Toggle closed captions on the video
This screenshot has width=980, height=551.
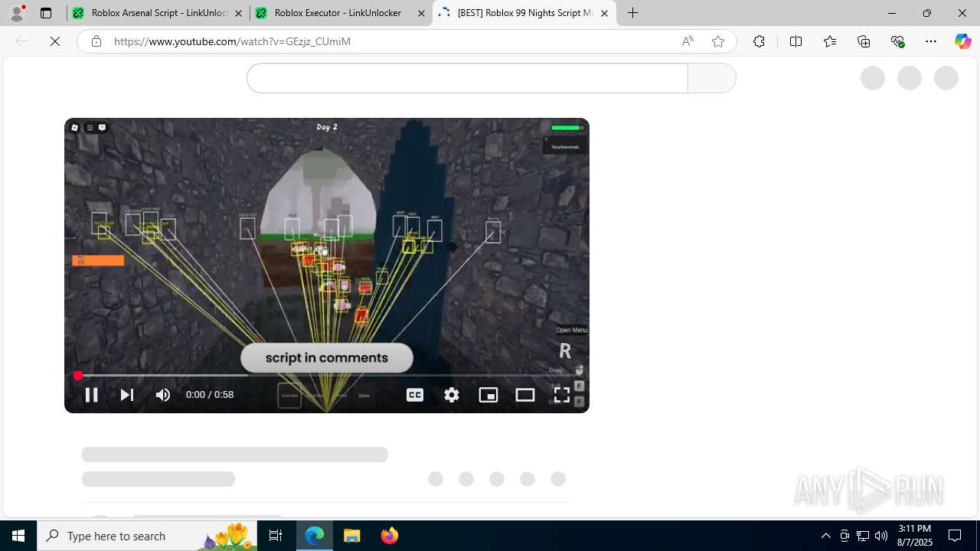(415, 395)
